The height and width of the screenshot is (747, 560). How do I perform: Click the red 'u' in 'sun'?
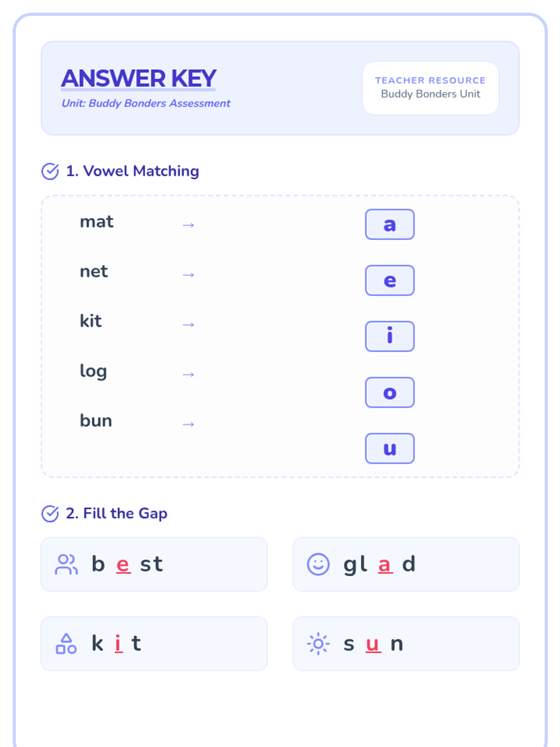373,644
